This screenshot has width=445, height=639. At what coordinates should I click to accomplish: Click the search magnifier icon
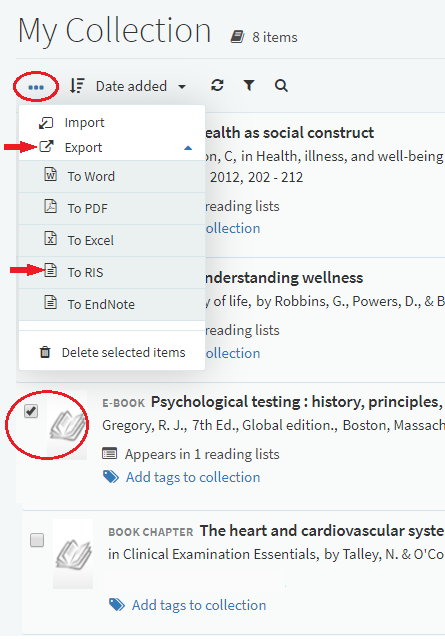point(281,86)
